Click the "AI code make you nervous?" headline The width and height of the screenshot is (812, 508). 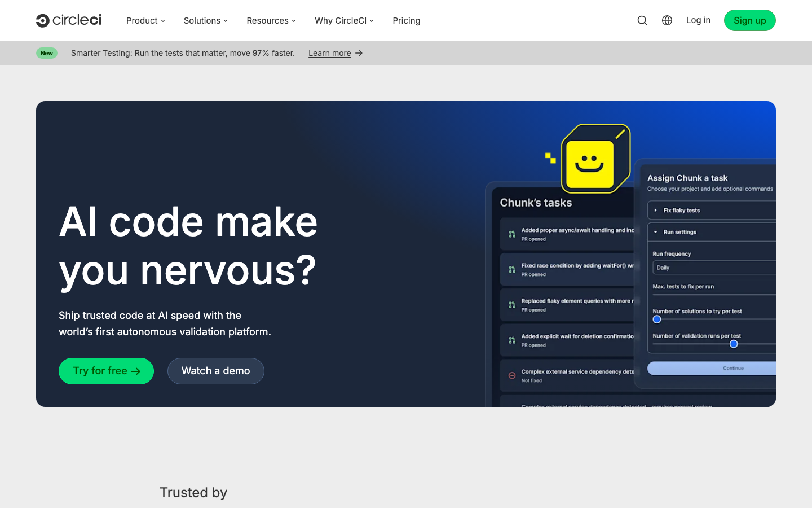coord(188,246)
